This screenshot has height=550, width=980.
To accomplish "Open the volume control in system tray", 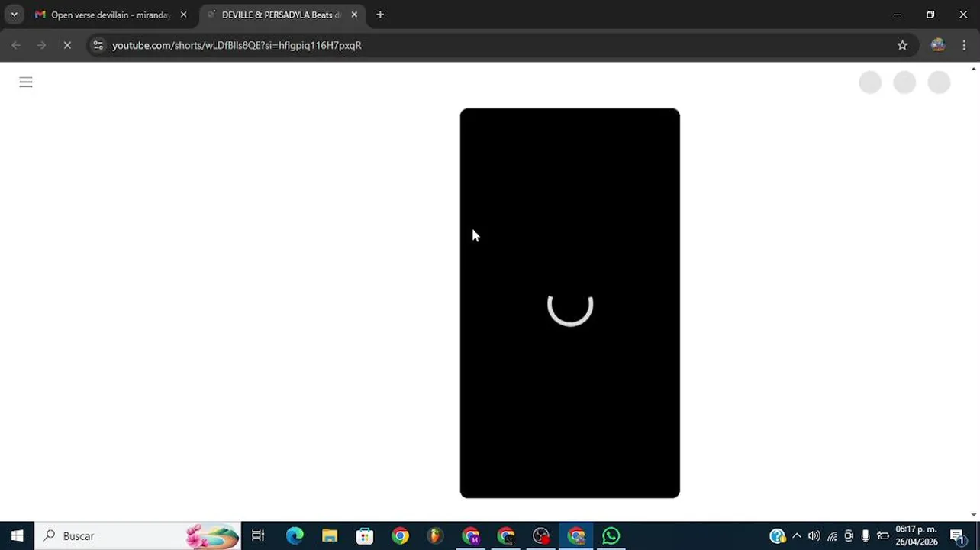I will click(814, 536).
